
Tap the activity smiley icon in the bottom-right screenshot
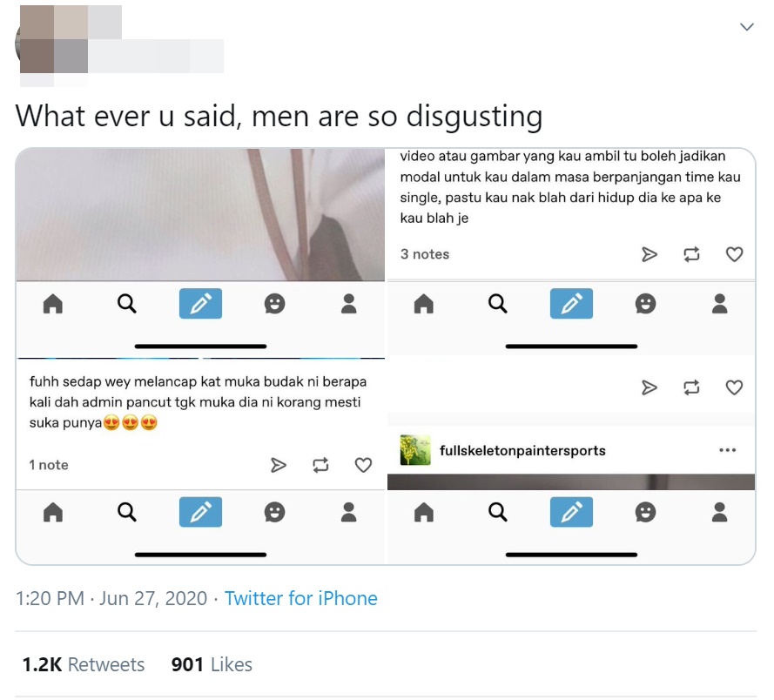645,512
